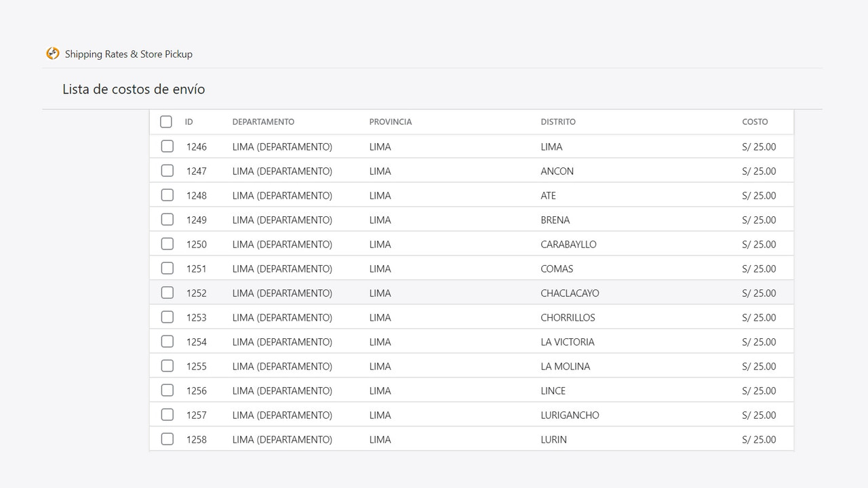Viewport: 868px width, 488px height.
Task: Click the LA MOLINA district cell
Action: (566, 367)
